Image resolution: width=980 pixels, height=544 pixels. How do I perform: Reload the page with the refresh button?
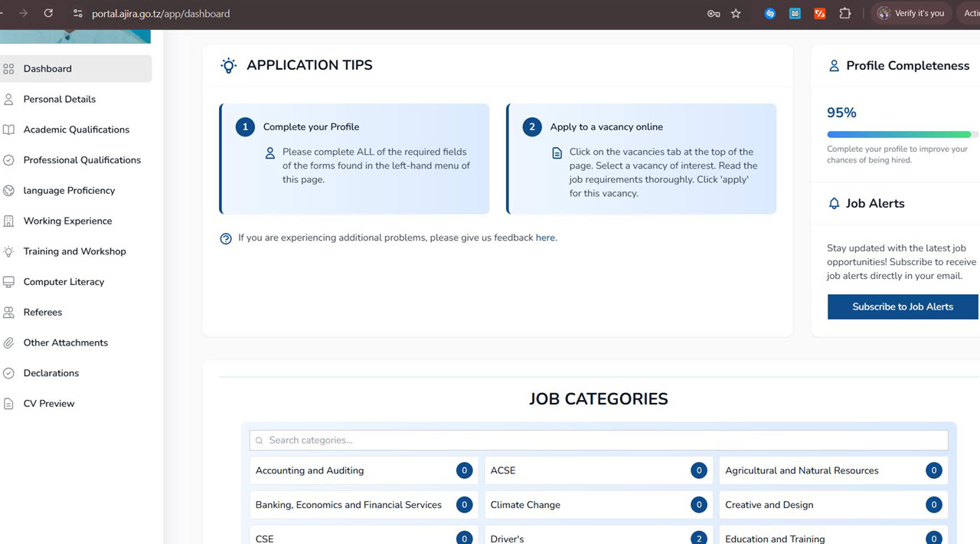coord(48,14)
